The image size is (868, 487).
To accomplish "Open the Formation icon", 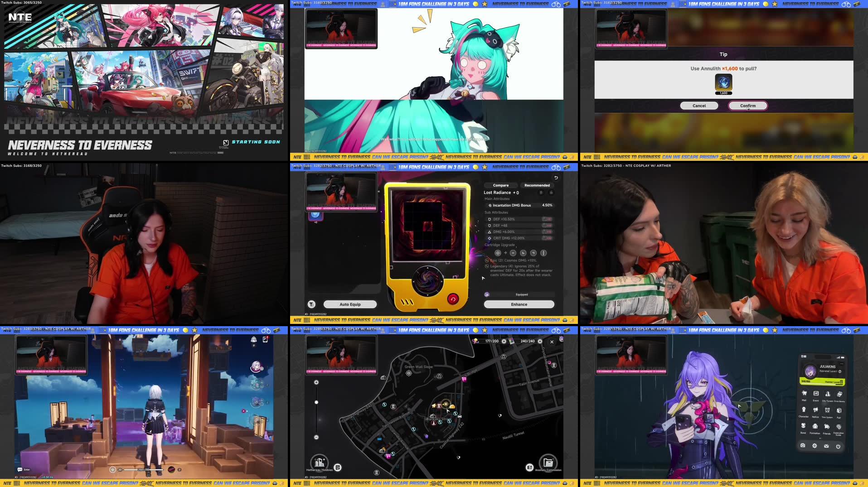I will click(815, 426).
